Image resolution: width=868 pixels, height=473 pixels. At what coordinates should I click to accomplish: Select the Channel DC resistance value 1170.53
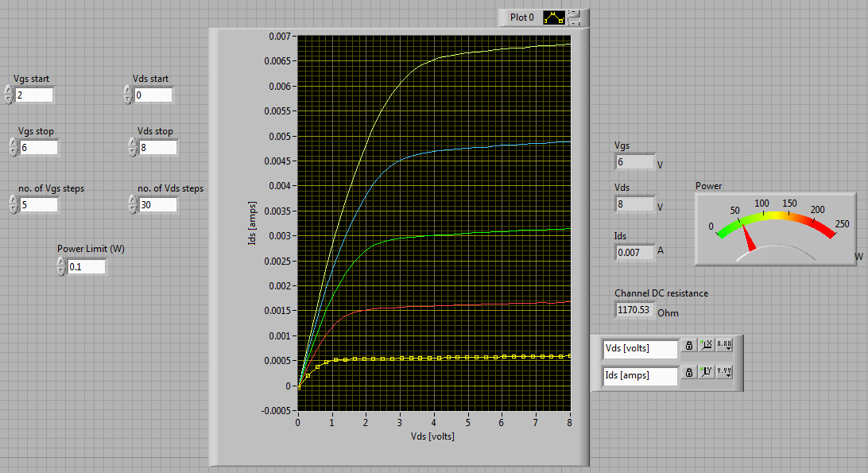[634, 309]
